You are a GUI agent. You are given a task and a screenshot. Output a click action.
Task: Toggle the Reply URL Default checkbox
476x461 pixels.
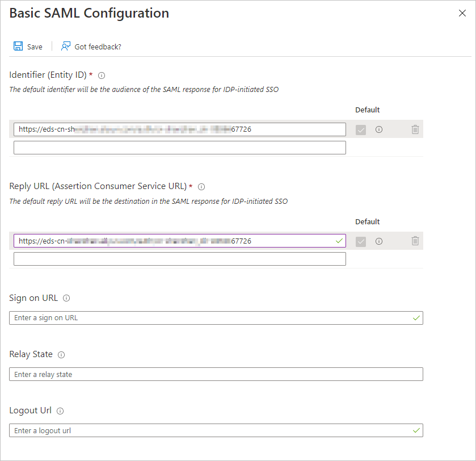pos(361,241)
